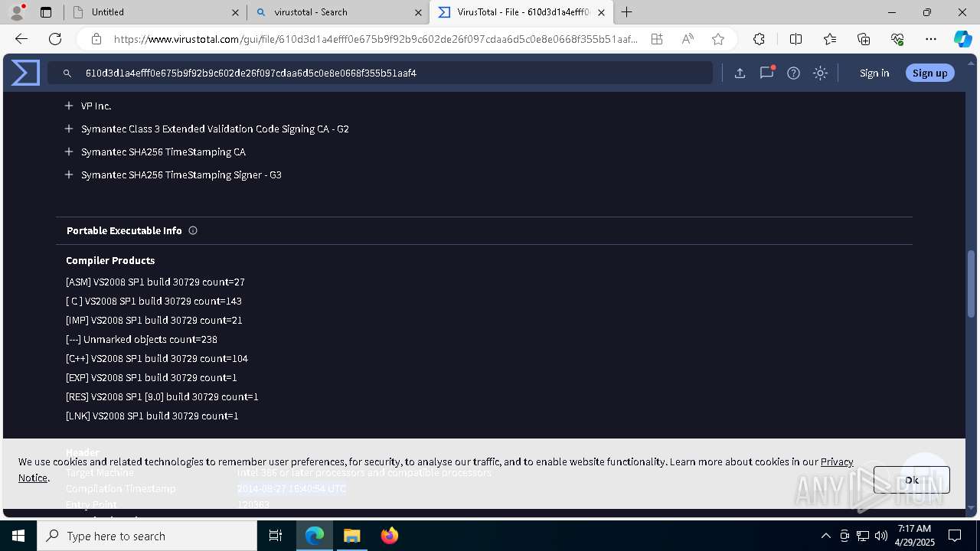Image resolution: width=980 pixels, height=551 pixels.
Task: Click the Sign up button
Action: click(x=929, y=73)
